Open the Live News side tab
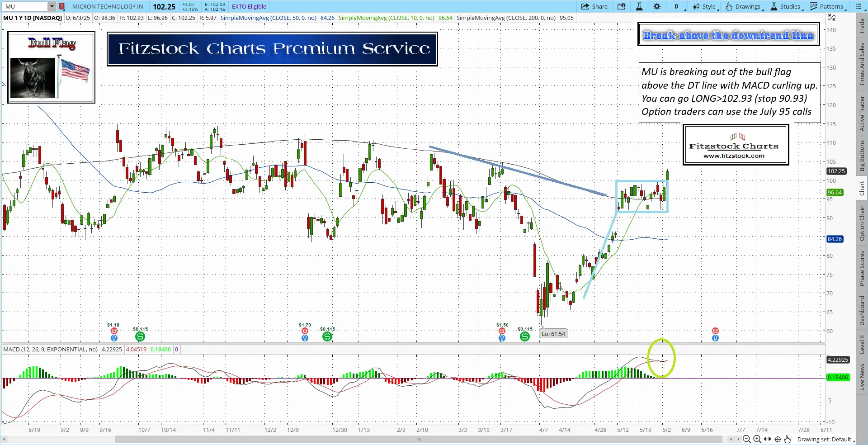868x445 pixels. pos(862,377)
